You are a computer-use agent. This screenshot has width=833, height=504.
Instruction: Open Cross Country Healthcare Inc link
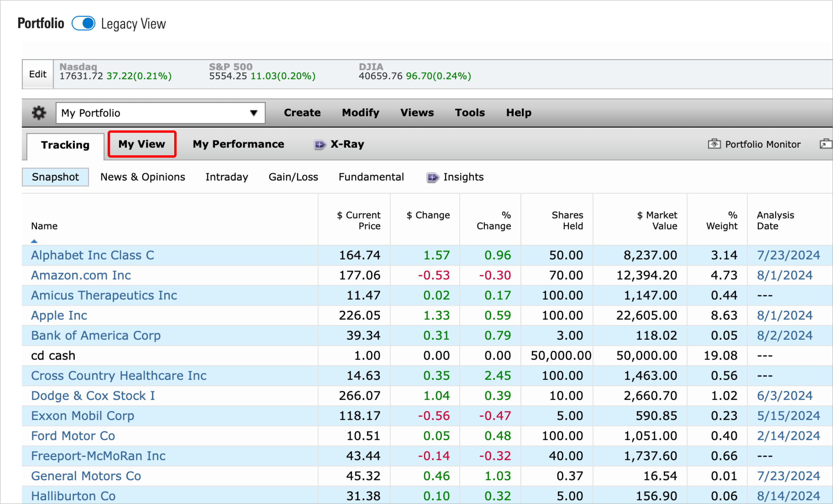coord(119,376)
